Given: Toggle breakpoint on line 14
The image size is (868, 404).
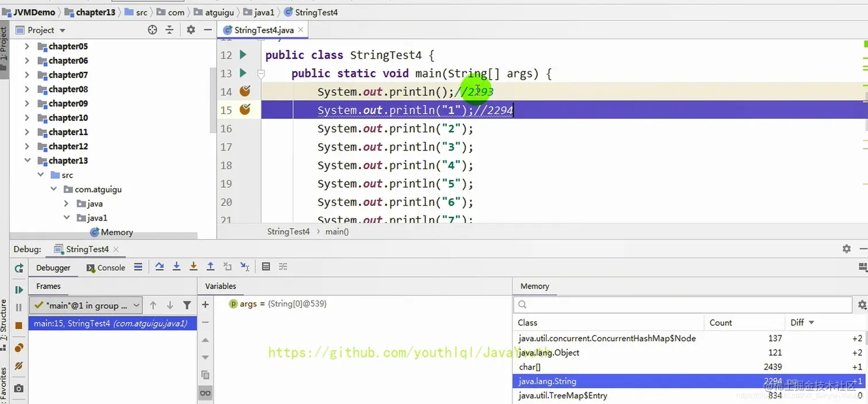Looking at the screenshot, I should [x=245, y=91].
